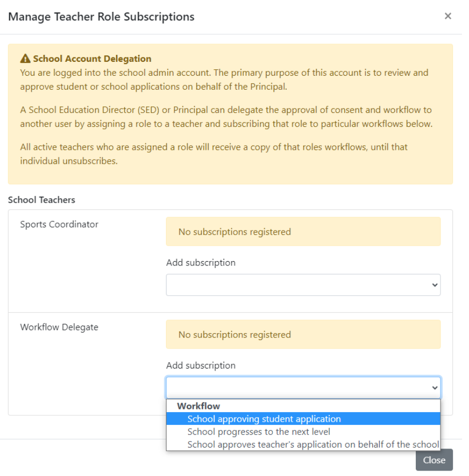Image resolution: width=469 pixels, height=476 pixels.
Task: Select 'School approving student application' option
Action: [303, 419]
